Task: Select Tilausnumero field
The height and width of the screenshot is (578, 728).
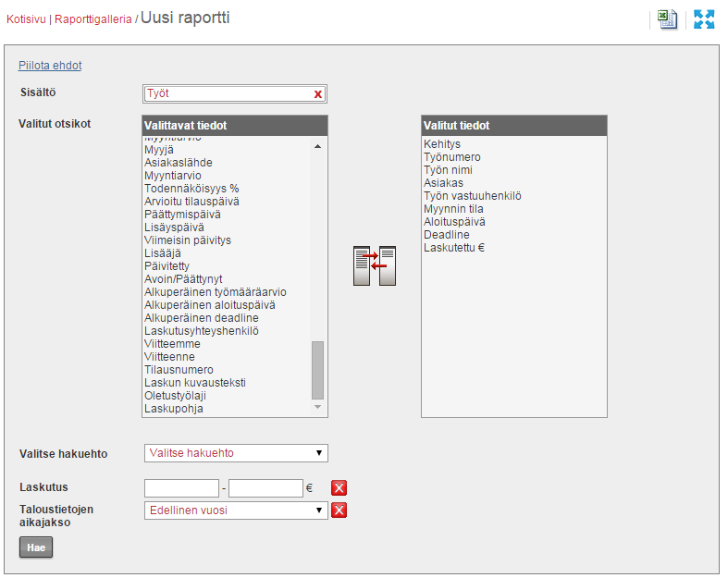Action: (179, 370)
